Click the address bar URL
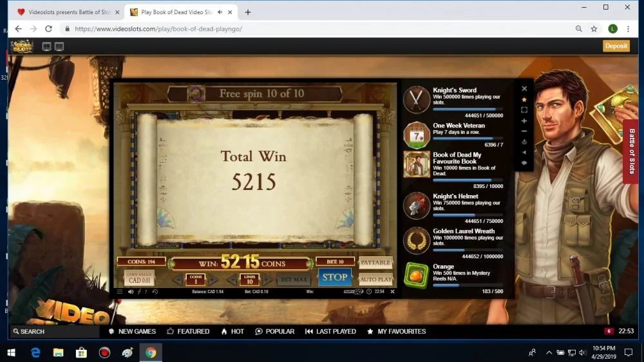This screenshot has height=362, width=644. click(158, 29)
